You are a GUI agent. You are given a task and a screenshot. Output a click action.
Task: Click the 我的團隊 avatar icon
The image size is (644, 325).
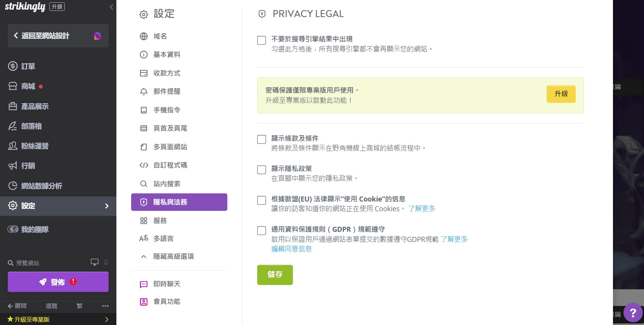13,229
